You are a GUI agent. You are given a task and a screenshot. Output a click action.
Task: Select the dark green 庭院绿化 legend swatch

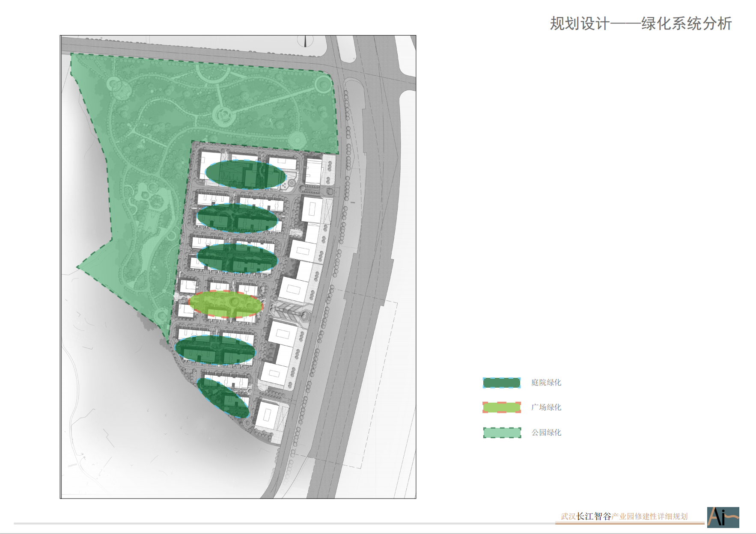pos(502,383)
